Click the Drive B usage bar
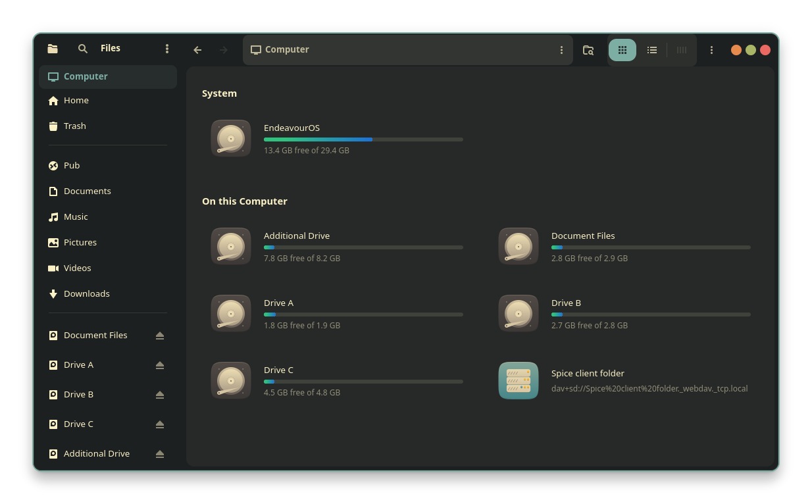The image size is (812, 504). point(651,315)
